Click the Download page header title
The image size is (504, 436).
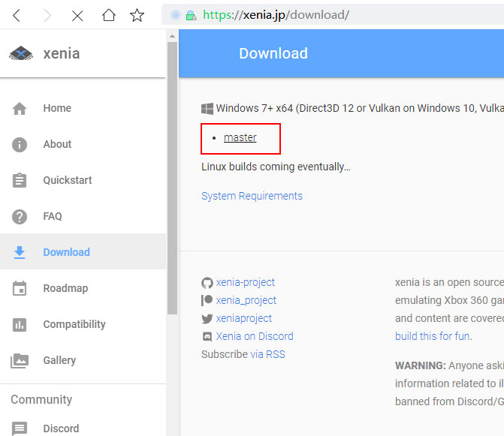pos(273,53)
